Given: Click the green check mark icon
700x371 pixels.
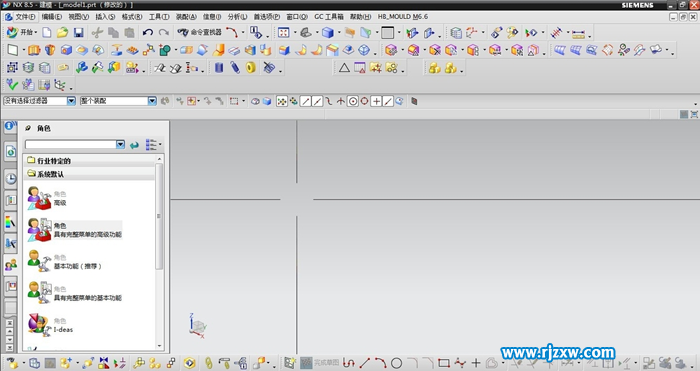Looking at the screenshot, I should (12, 84).
